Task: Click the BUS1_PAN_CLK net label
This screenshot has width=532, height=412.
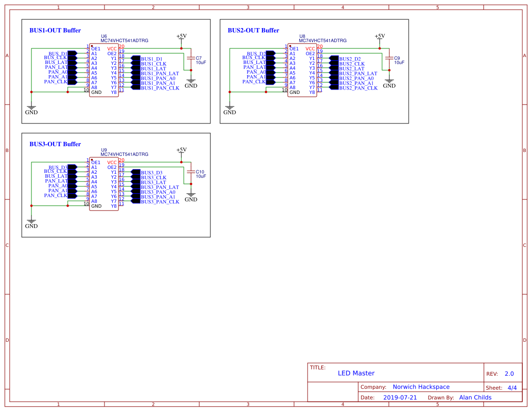Action: [160, 88]
